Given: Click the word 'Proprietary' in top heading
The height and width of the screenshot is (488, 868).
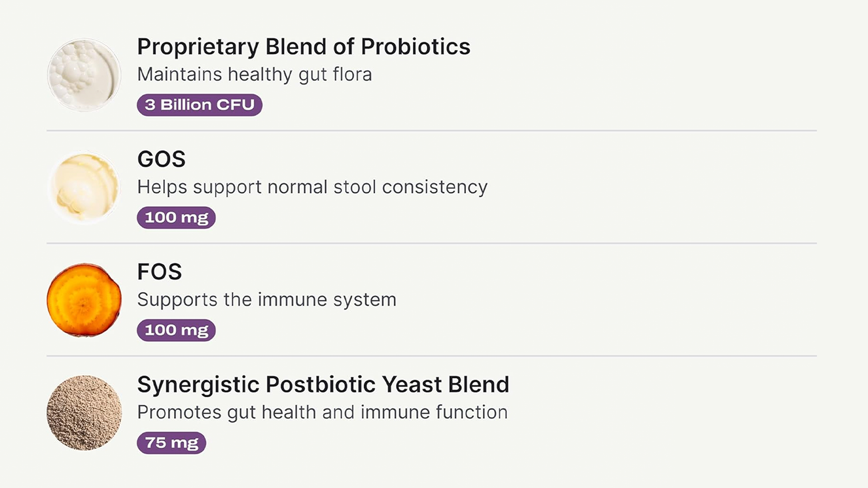Looking at the screenshot, I should [x=198, y=47].
